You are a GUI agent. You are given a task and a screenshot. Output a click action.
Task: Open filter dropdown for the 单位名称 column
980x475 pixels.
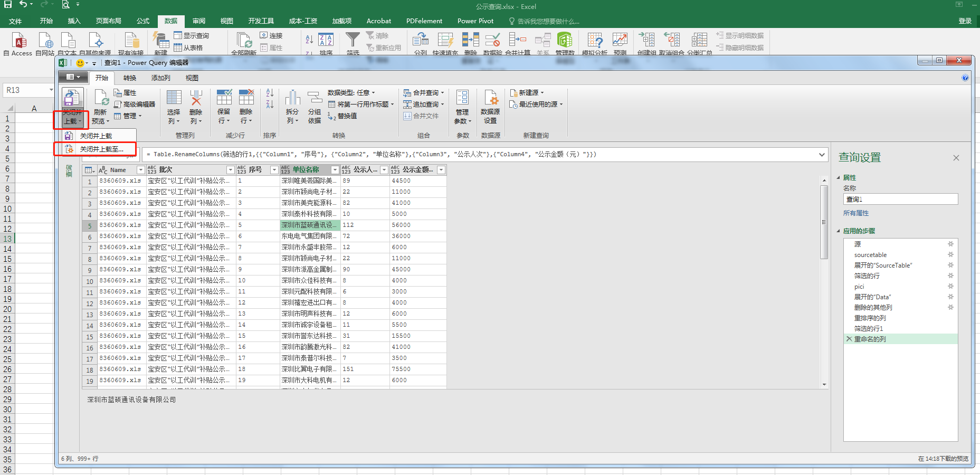pyautogui.click(x=335, y=170)
